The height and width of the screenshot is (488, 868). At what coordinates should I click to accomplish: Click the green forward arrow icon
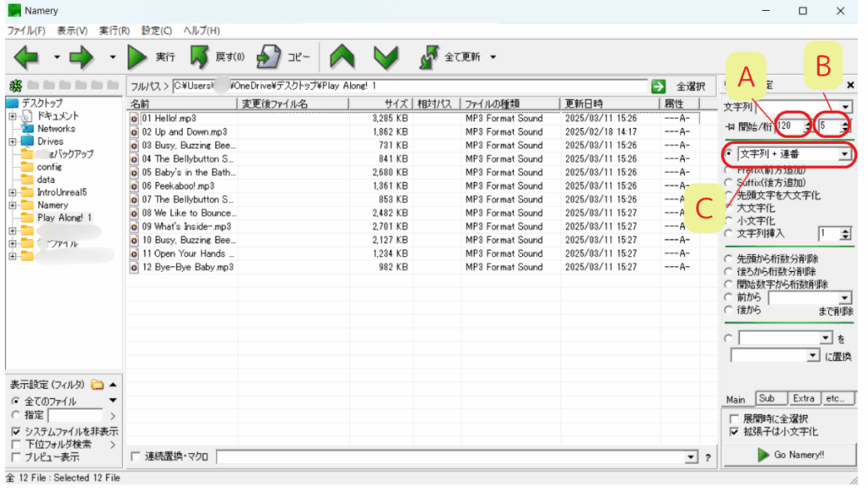tap(81, 58)
